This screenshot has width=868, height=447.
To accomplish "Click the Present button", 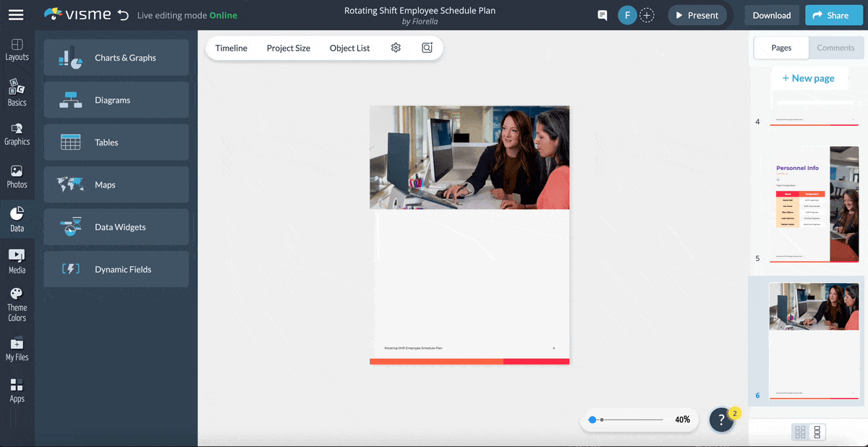I will 697,14.
